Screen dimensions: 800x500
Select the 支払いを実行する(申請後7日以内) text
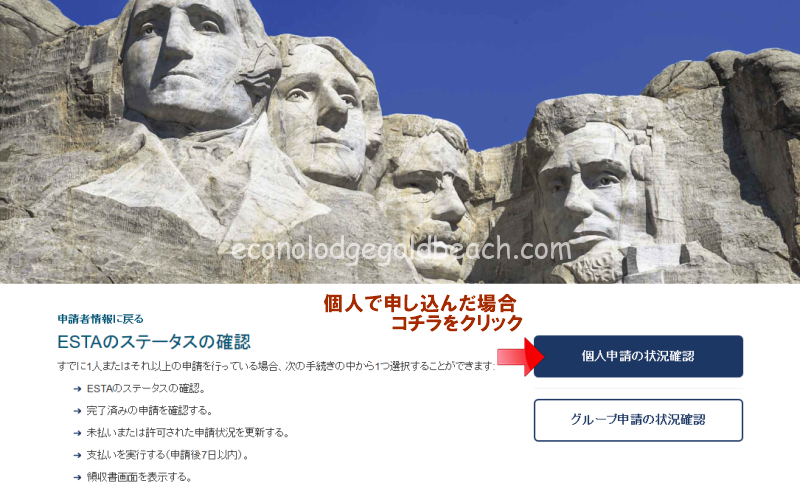pos(168,455)
